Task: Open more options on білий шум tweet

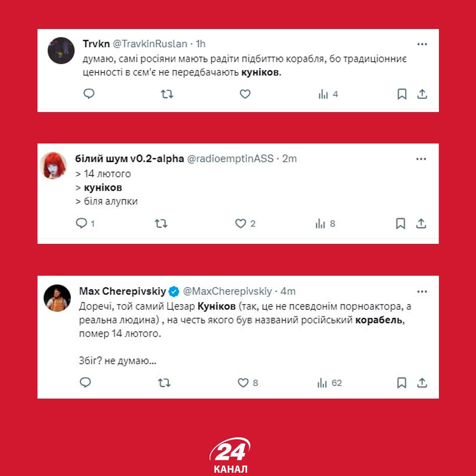Action: coord(421,159)
